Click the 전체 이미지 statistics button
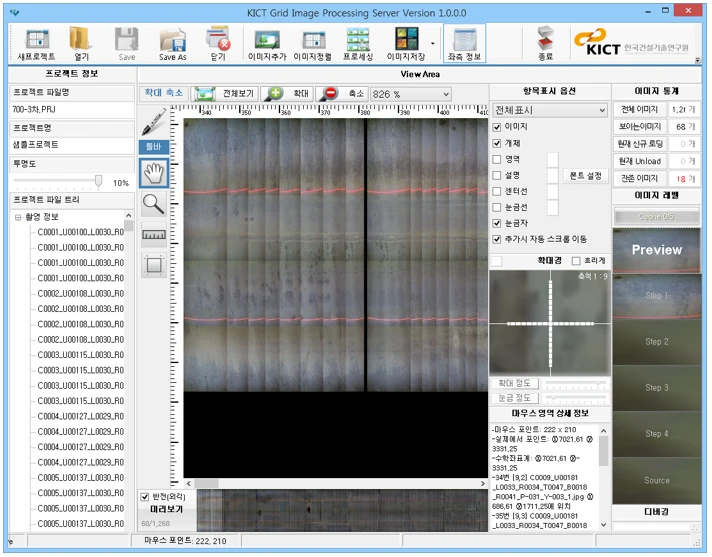Image resolution: width=712 pixels, height=557 pixels. (x=640, y=109)
